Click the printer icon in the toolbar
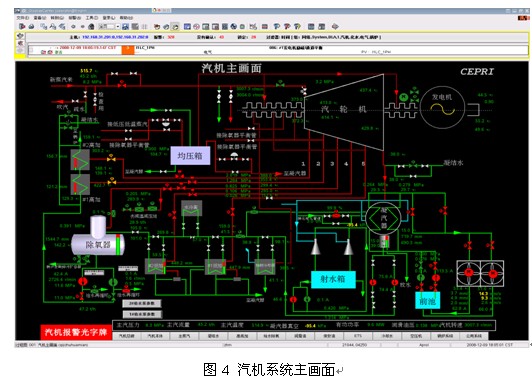The height and width of the screenshot is (386, 532). (x=32, y=26)
